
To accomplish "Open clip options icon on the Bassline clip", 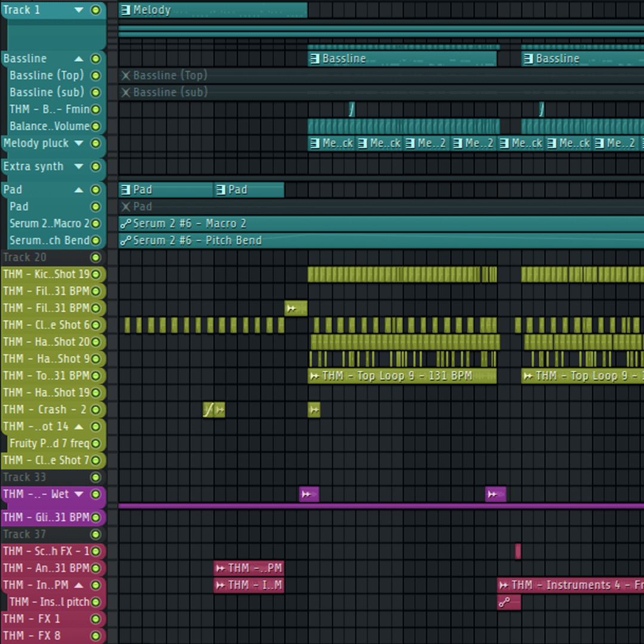I will tap(314, 58).
